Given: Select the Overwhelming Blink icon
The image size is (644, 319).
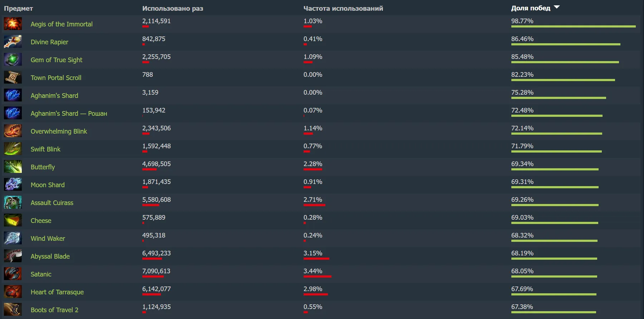Looking at the screenshot, I should (13, 131).
